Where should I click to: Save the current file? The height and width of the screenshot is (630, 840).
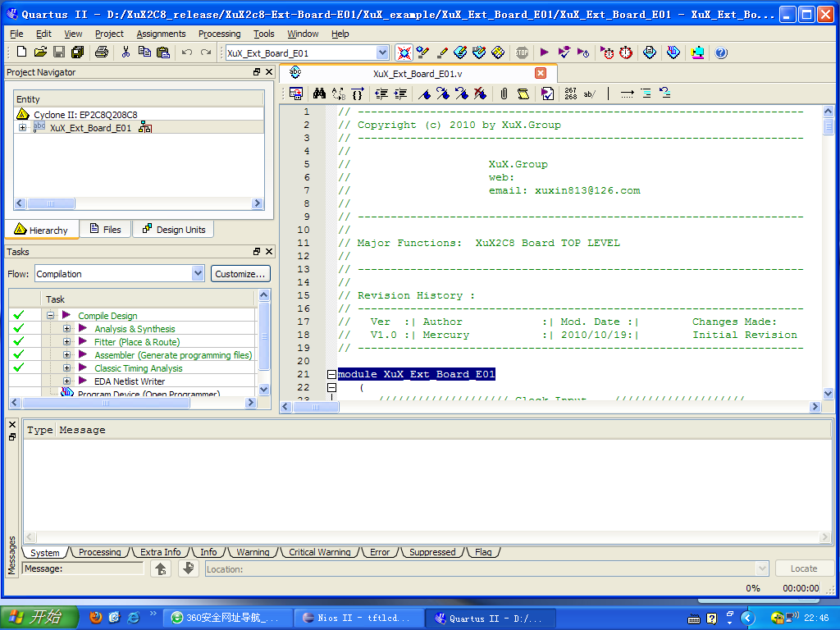59,52
